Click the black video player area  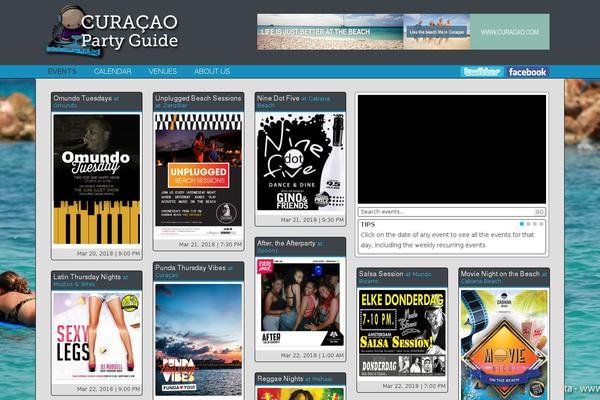(x=452, y=149)
